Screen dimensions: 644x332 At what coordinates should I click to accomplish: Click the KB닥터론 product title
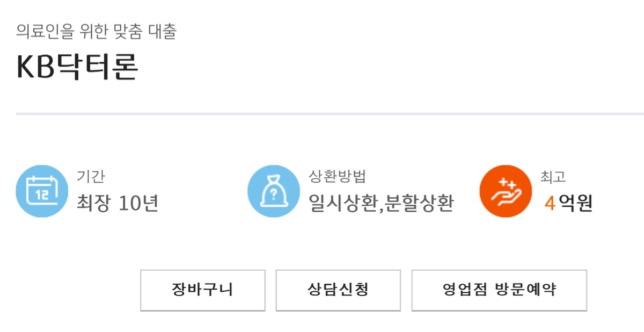pos(78,67)
